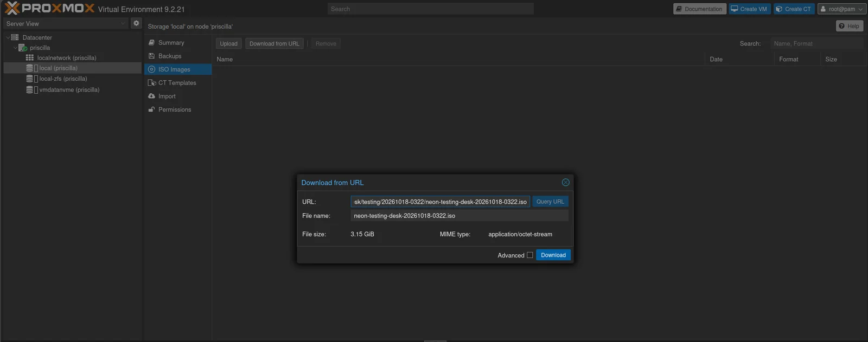868x342 pixels.
Task: Click the Datacenter server icon
Action: [x=15, y=37]
